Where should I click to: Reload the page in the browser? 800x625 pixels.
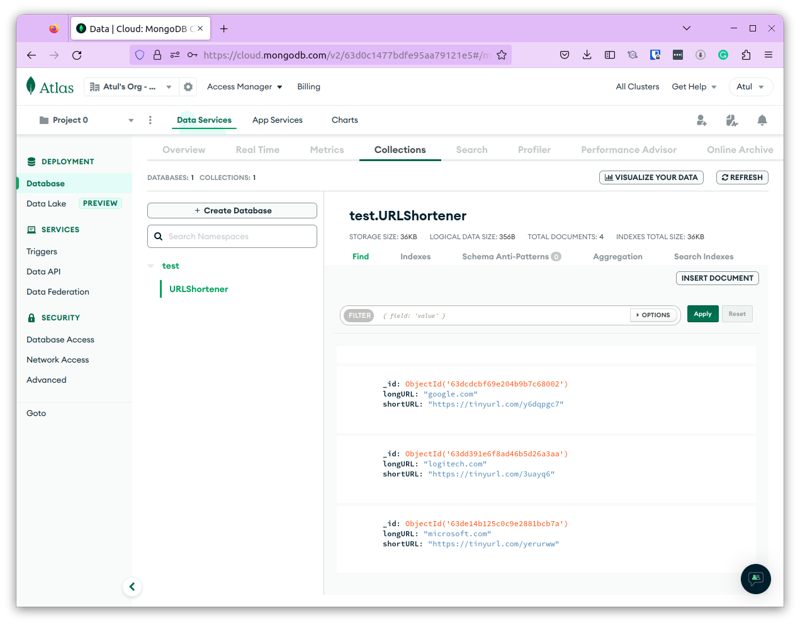(77, 55)
